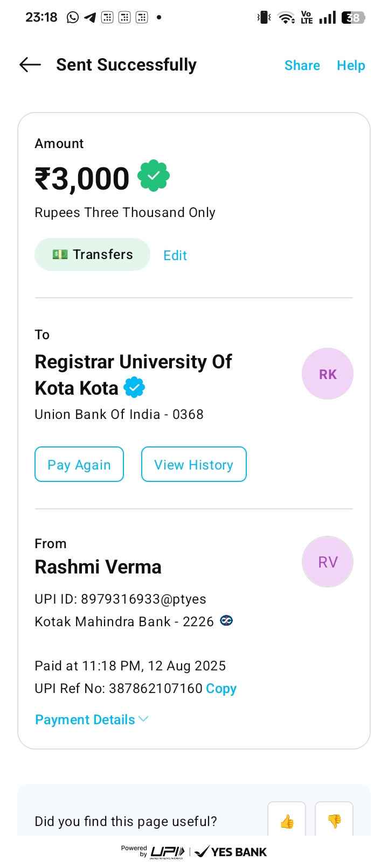
Task: Tap the thumbs up feedback icon
Action: point(287,821)
